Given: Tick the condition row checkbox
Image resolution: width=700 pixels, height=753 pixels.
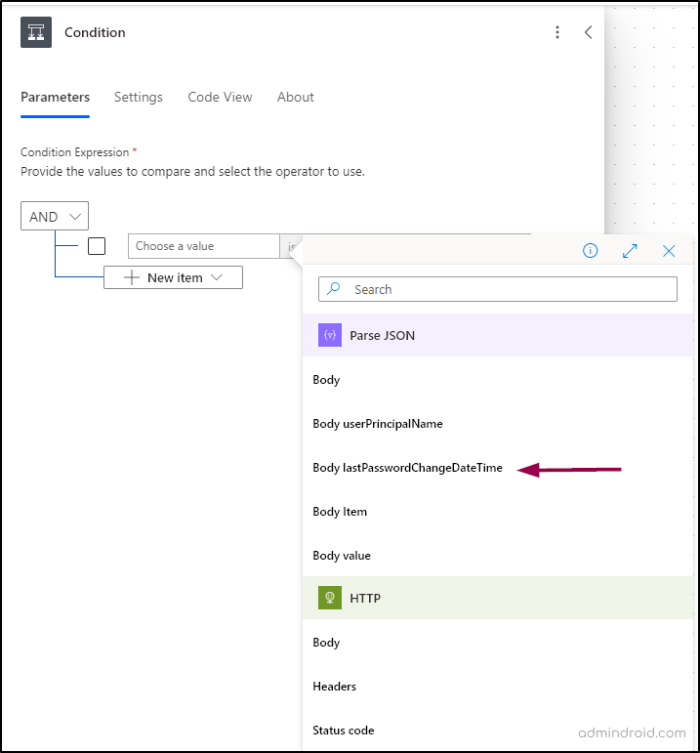Looking at the screenshot, I should (x=97, y=246).
